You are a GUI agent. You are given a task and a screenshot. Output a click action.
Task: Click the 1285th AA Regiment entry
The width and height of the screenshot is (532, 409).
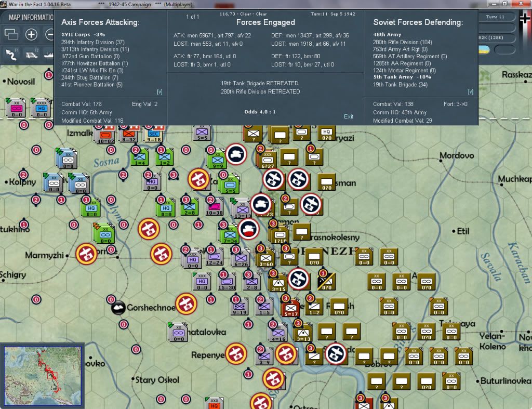402,63
